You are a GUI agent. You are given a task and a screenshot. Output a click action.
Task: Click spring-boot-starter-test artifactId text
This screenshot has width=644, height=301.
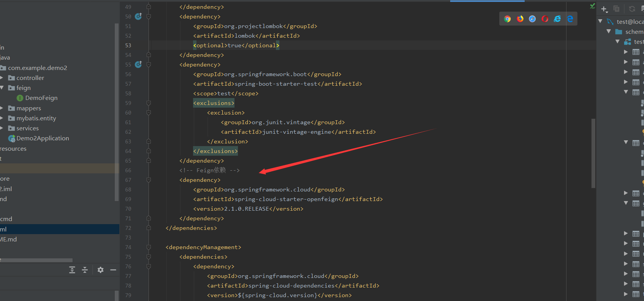(276, 84)
